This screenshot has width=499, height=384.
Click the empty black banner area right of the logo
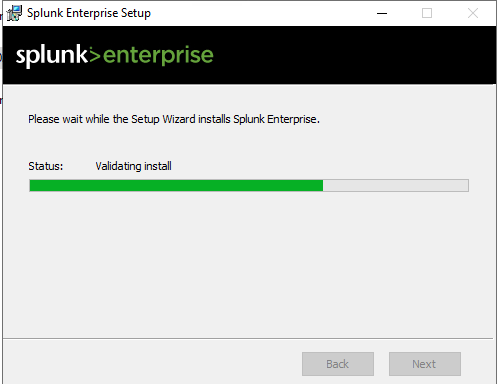point(353,55)
